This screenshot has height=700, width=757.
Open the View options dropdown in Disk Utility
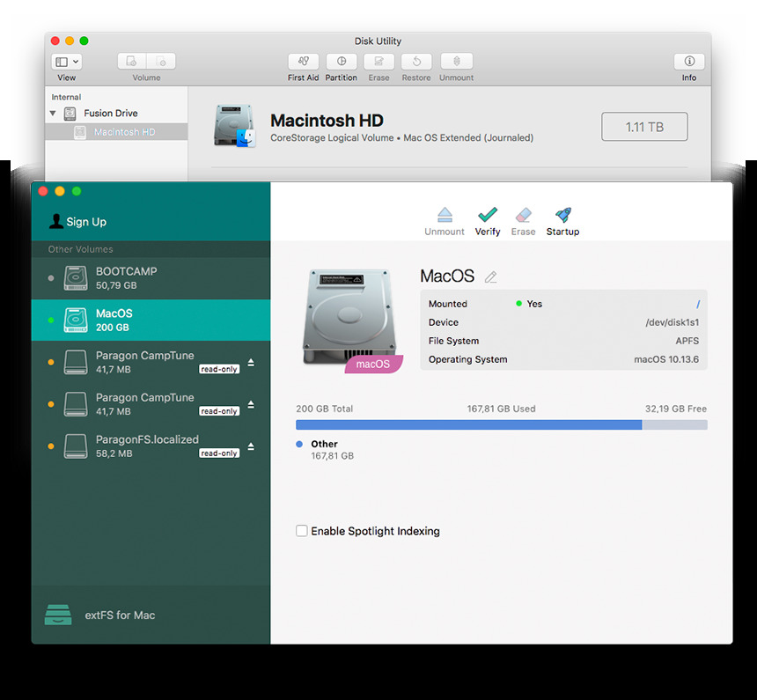click(66, 61)
